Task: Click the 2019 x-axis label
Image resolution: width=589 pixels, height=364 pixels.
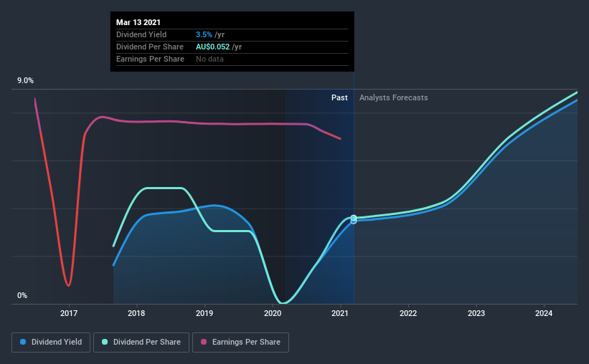Action: 204,313
